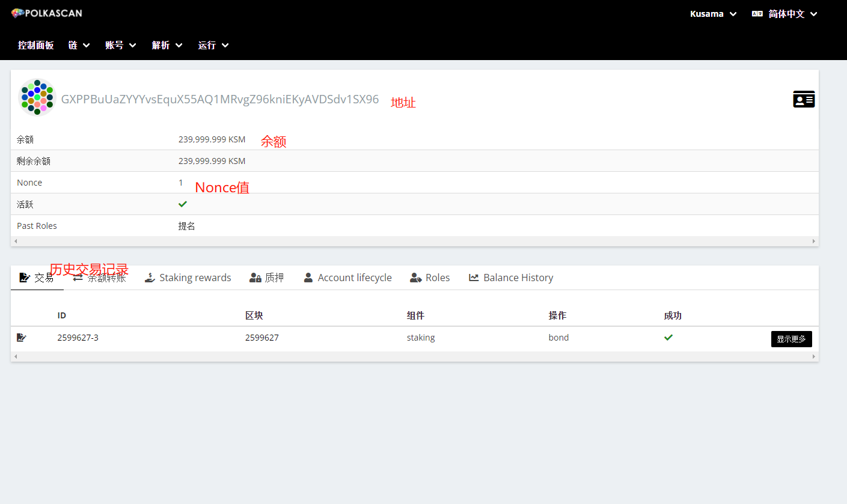
Task: Expand the Kusama network dropdown
Action: (713, 14)
